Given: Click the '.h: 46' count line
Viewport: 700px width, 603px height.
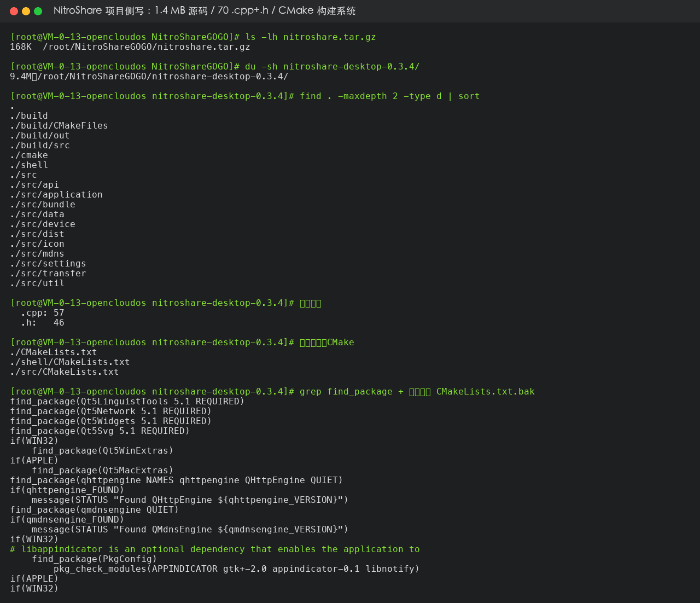Looking at the screenshot, I should pyautogui.click(x=43, y=323).
